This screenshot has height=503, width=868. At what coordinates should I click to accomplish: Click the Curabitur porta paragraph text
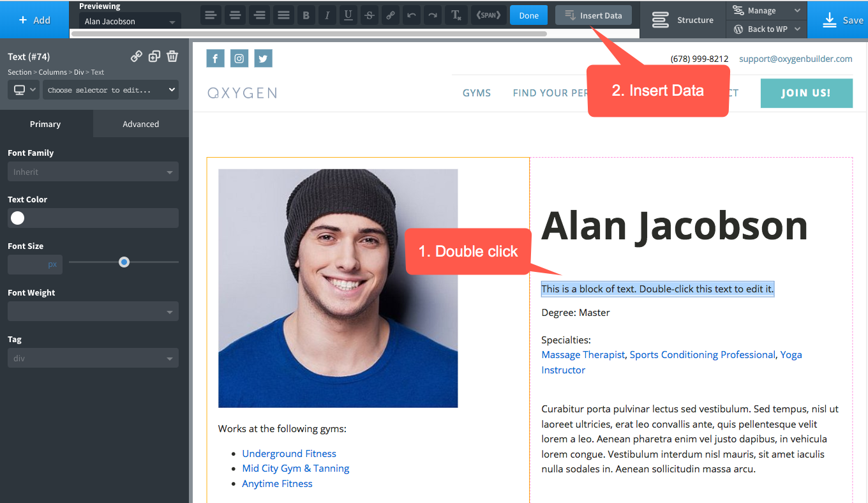point(689,439)
